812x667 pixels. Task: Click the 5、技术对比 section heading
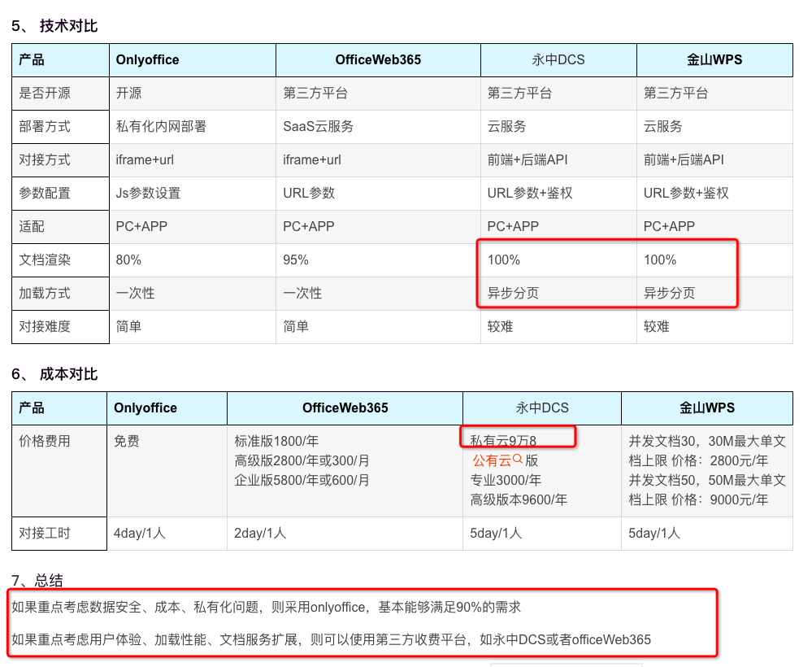point(54,26)
